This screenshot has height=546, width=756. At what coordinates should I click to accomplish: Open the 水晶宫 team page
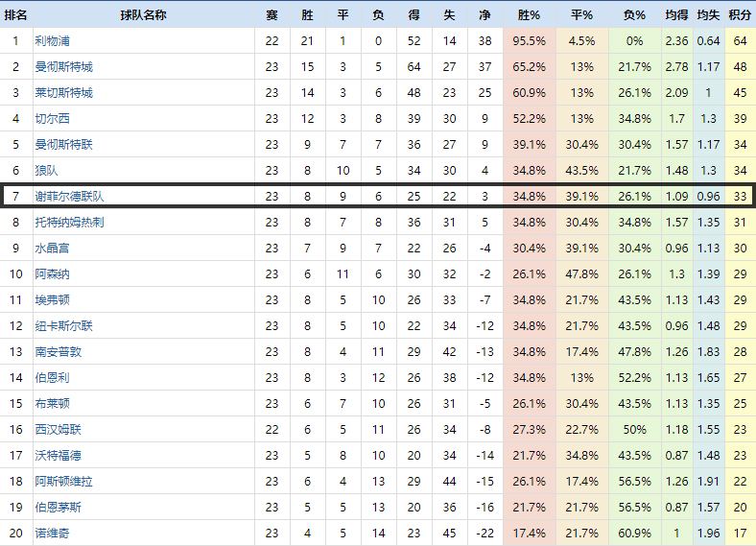tap(52, 249)
